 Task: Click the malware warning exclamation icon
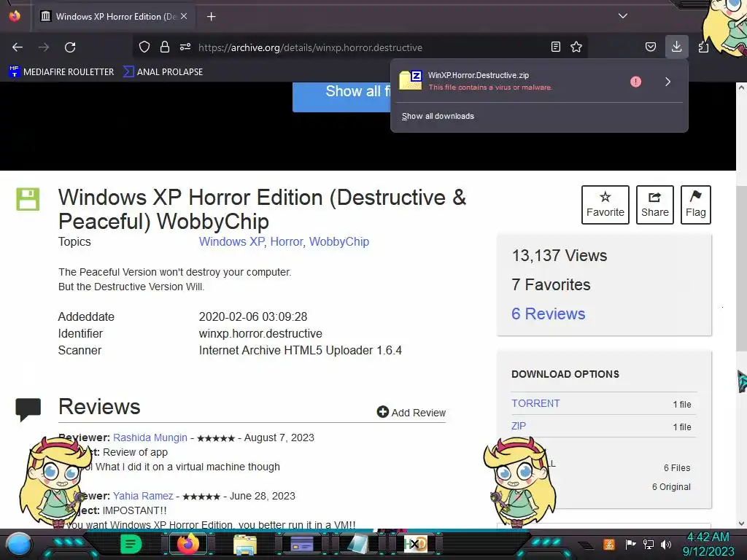point(635,82)
